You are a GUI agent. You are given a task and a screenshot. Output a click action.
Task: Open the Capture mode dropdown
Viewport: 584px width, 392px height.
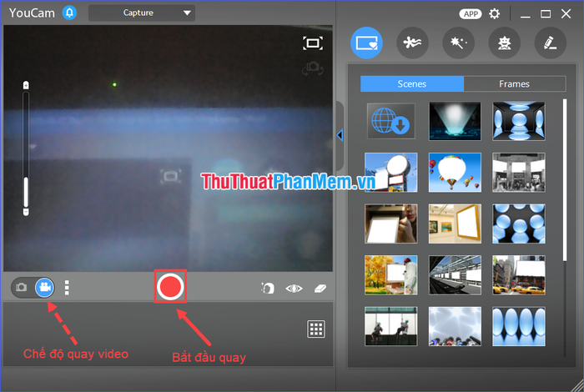click(x=142, y=13)
